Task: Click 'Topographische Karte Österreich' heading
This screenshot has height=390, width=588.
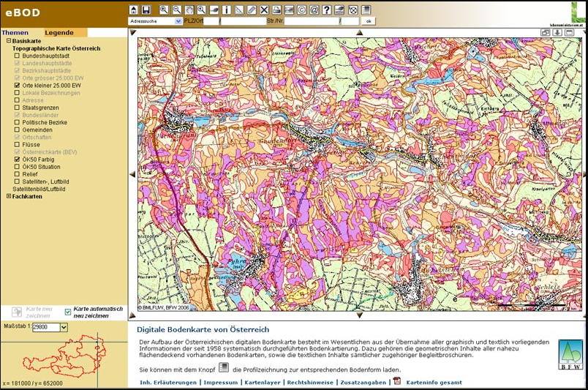Action: pos(56,48)
